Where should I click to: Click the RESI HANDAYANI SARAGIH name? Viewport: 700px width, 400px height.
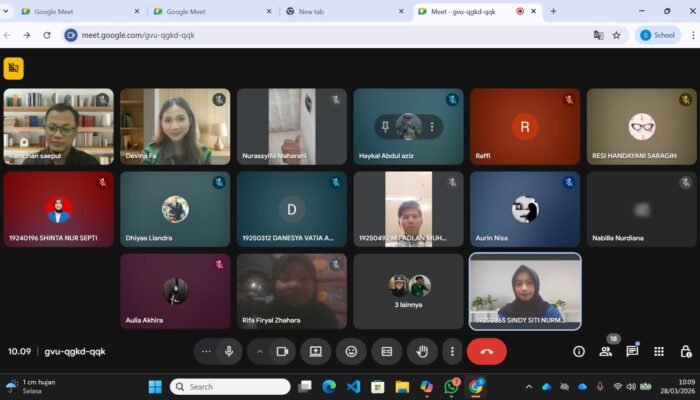click(634, 156)
